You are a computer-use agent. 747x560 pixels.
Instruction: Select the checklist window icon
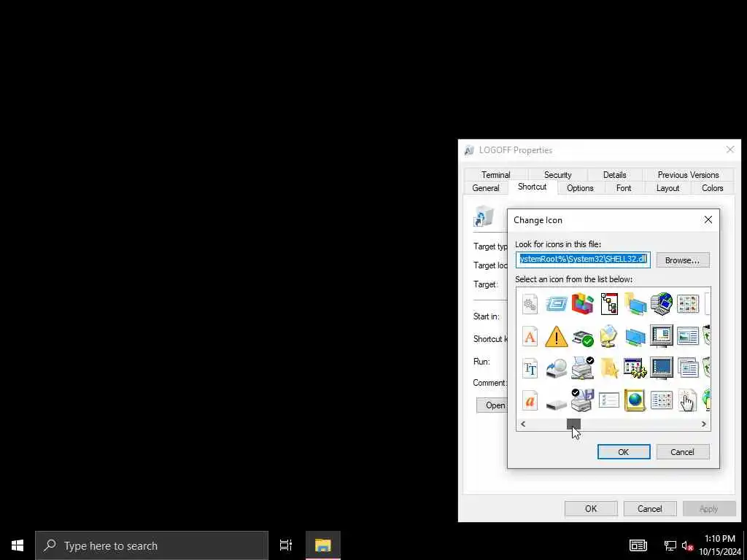tap(609, 400)
